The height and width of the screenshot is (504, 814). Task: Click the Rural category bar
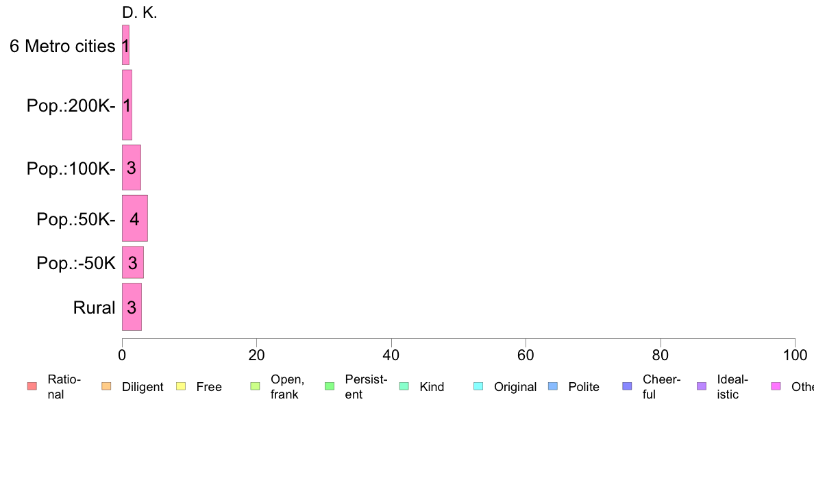click(x=132, y=307)
